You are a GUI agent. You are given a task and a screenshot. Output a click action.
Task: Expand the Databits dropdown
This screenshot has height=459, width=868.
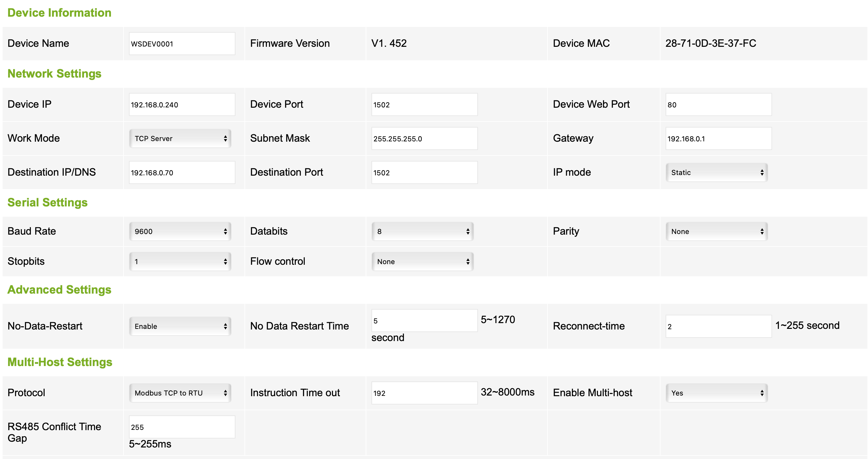click(x=422, y=231)
